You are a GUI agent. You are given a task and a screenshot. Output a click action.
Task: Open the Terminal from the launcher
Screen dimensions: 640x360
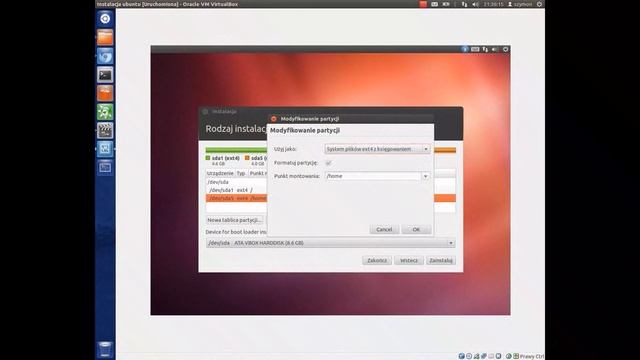pyautogui.click(x=105, y=75)
